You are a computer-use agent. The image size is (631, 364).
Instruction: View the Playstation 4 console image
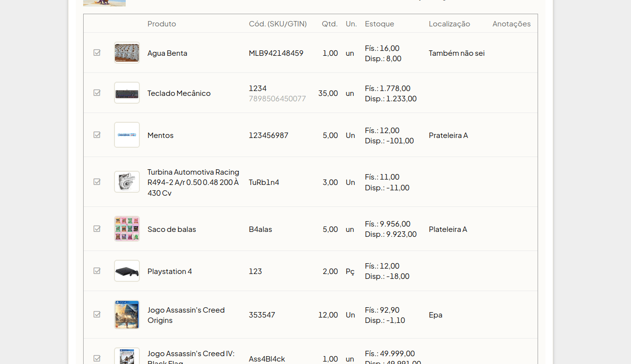point(127,271)
